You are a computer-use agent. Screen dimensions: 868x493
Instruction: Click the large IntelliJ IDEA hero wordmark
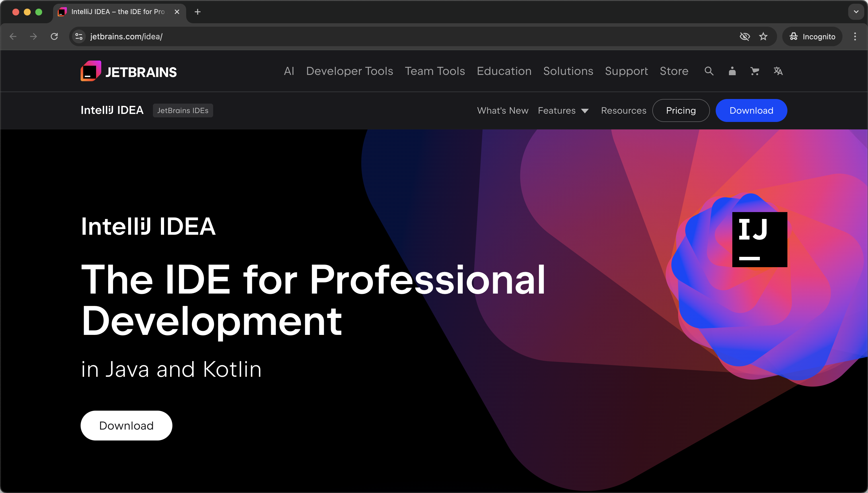click(x=148, y=226)
